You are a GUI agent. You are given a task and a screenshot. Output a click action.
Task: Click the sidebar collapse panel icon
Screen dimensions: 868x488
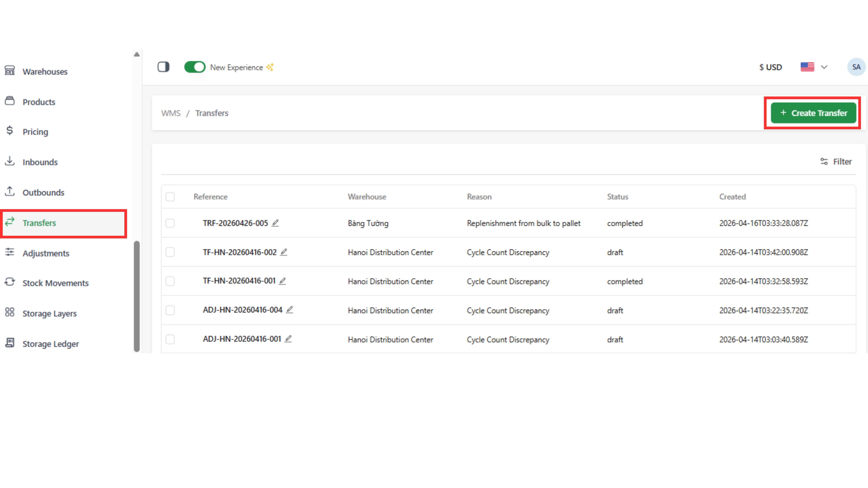(x=163, y=67)
